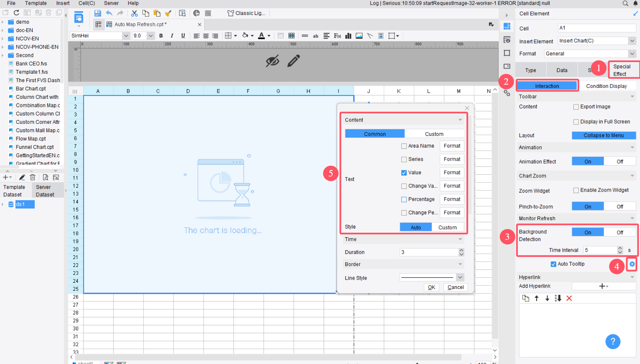
Task: Uncheck the Auto Tooltip checkbox
Action: point(553,264)
